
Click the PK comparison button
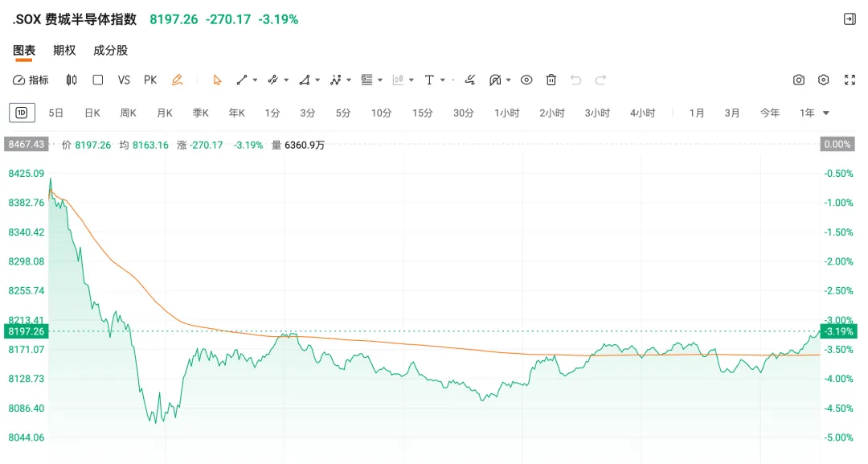tap(150, 80)
